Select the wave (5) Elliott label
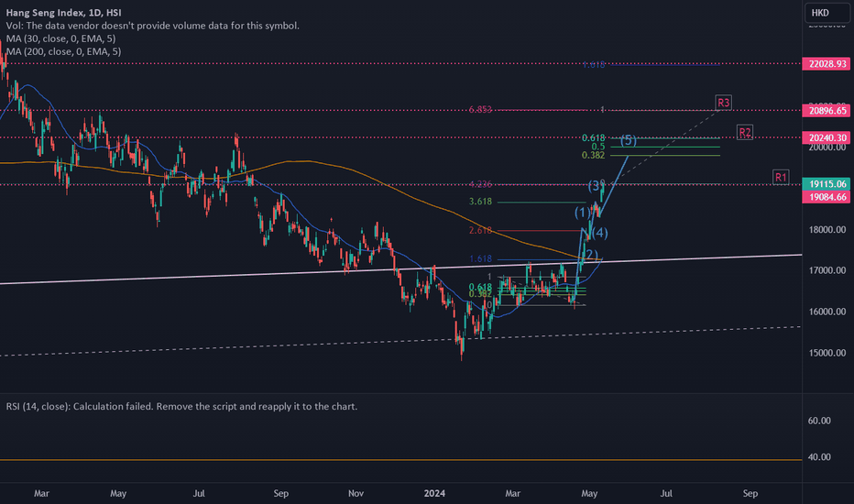The image size is (854, 504). 629,140
